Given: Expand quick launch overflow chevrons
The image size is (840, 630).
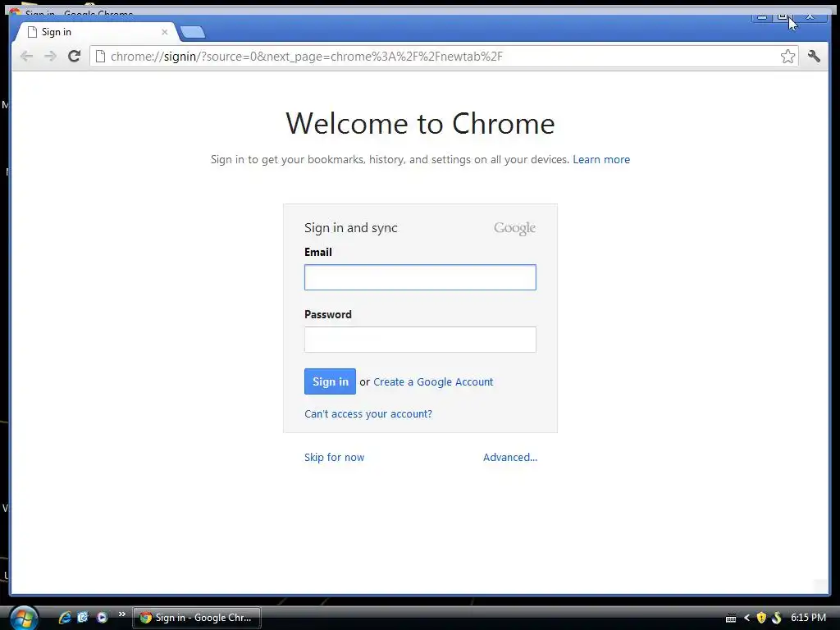Looking at the screenshot, I should pos(122,614).
